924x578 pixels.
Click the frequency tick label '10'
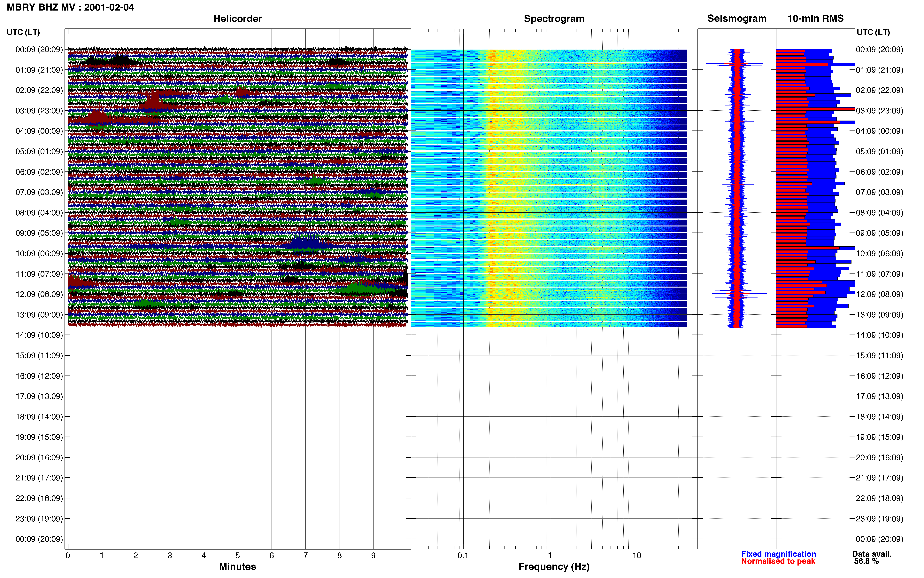click(636, 555)
